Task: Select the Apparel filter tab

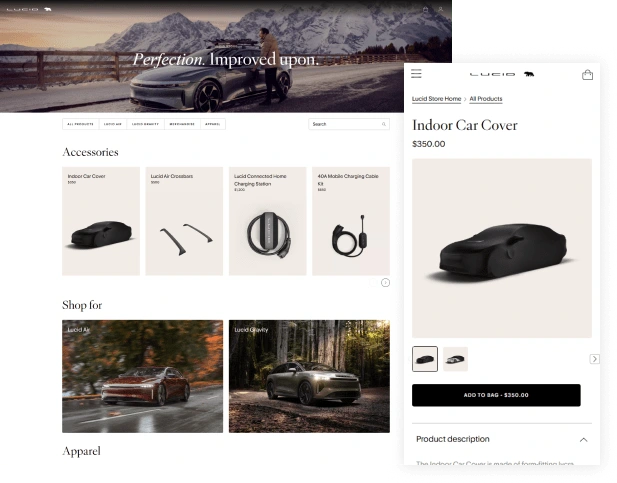Action: [x=212, y=124]
